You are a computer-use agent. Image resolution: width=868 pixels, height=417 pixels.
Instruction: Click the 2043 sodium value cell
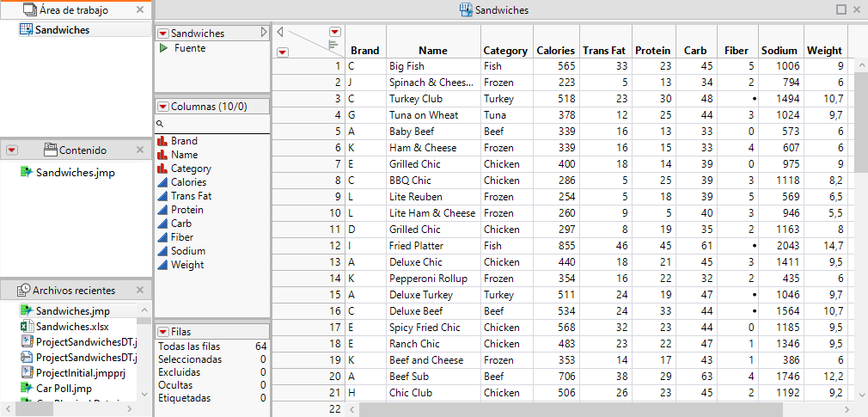[780, 246]
